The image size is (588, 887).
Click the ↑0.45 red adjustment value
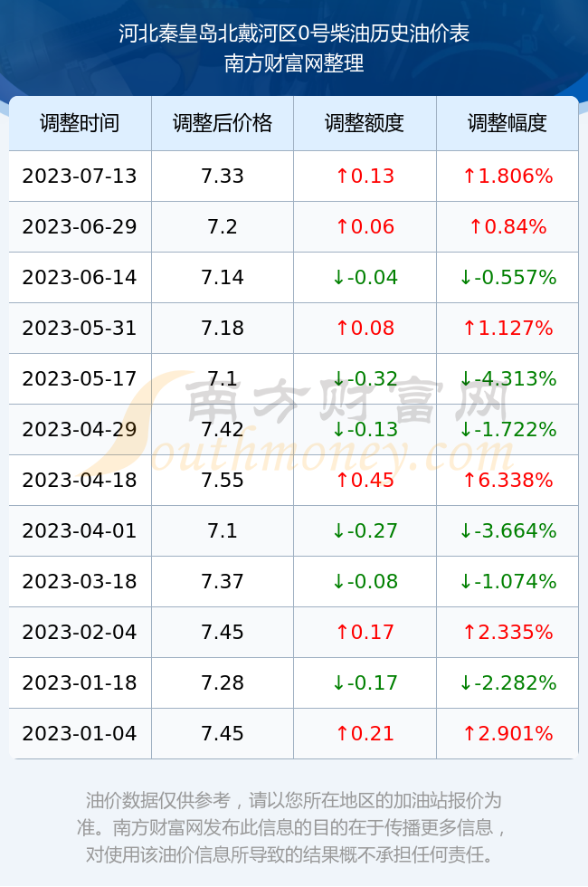(x=365, y=481)
